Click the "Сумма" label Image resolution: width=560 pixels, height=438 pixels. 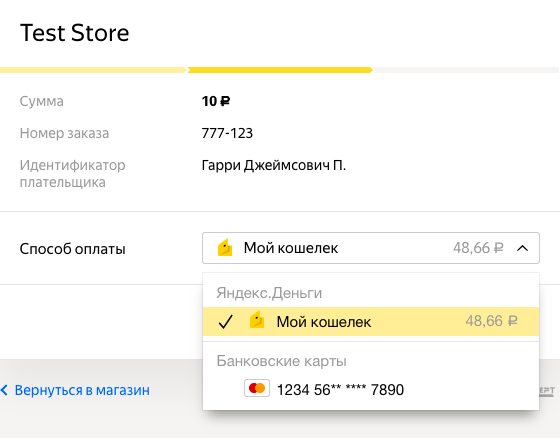pos(41,101)
